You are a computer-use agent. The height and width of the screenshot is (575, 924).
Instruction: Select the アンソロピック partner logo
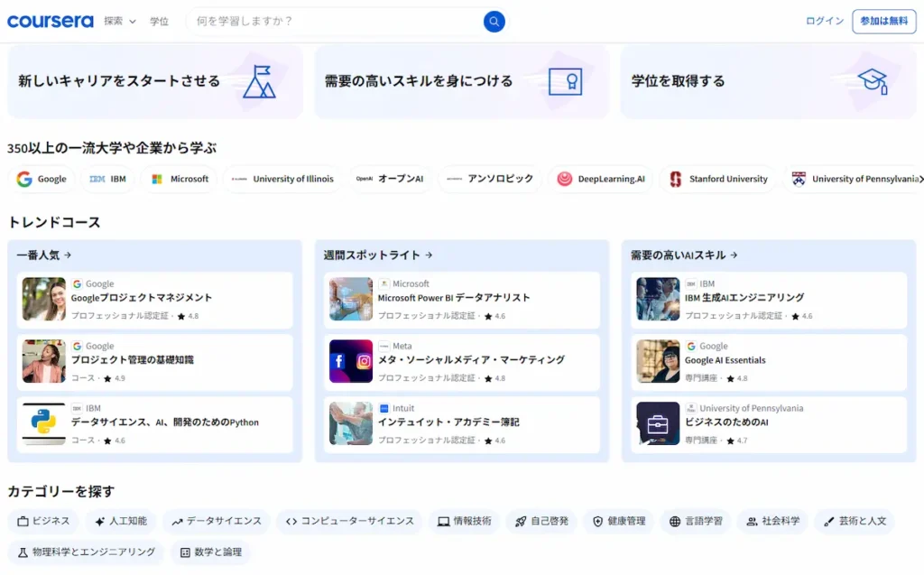coord(489,179)
